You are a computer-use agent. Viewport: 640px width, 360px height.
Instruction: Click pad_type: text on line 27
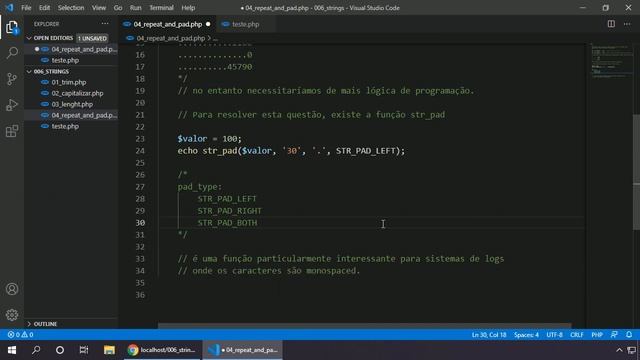point(200,187)
